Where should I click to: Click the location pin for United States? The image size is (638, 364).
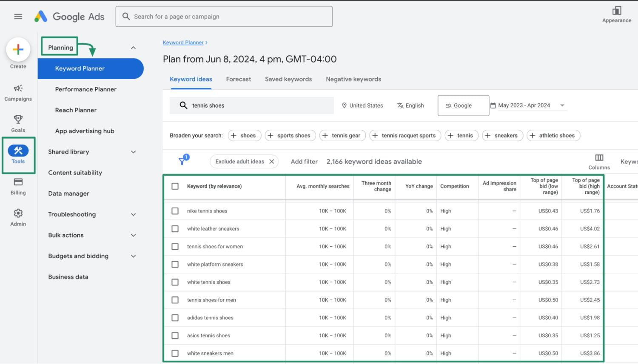click(x=344, y=105)
